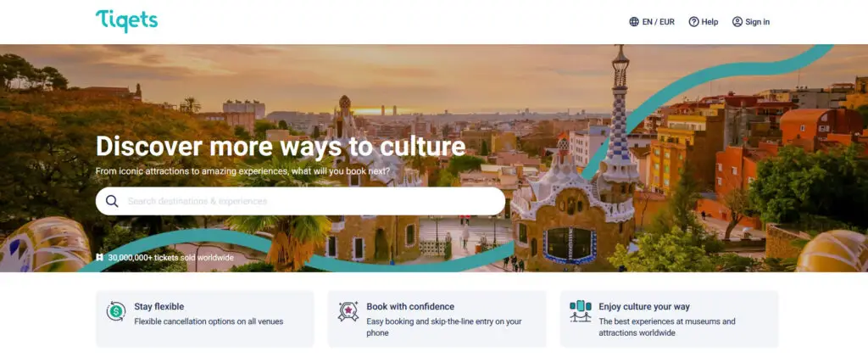
Task: Click the Flexible cancellation options description
Action: click(209, 321)
